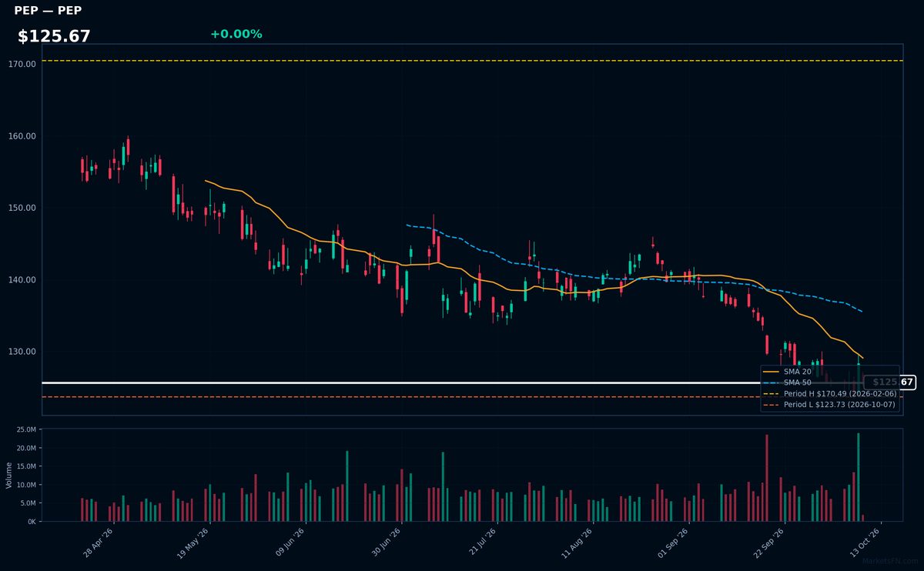Image resolution: width=924 pixels, height=571 pixels.
Task: Click the 140.00 price axis label
Action: (x=23, y=279)
